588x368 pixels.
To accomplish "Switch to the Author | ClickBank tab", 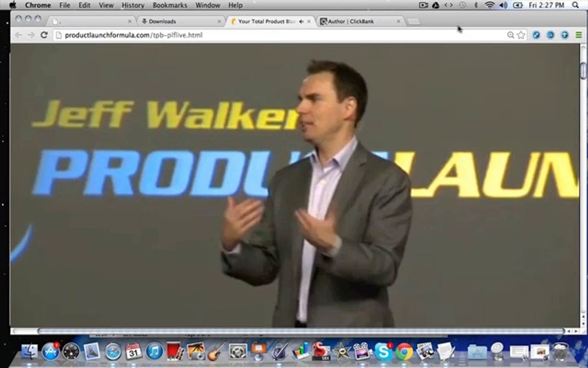I will coord(360,21).
